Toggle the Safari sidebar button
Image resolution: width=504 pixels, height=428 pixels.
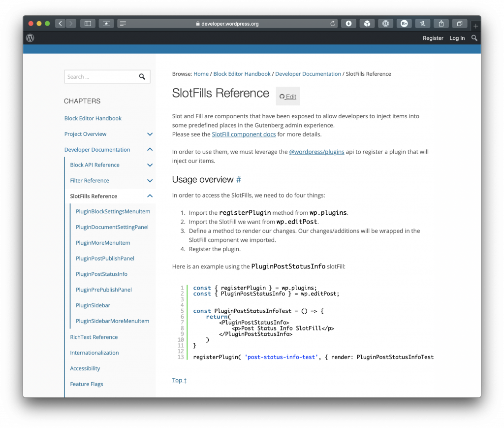coord(88,24)
